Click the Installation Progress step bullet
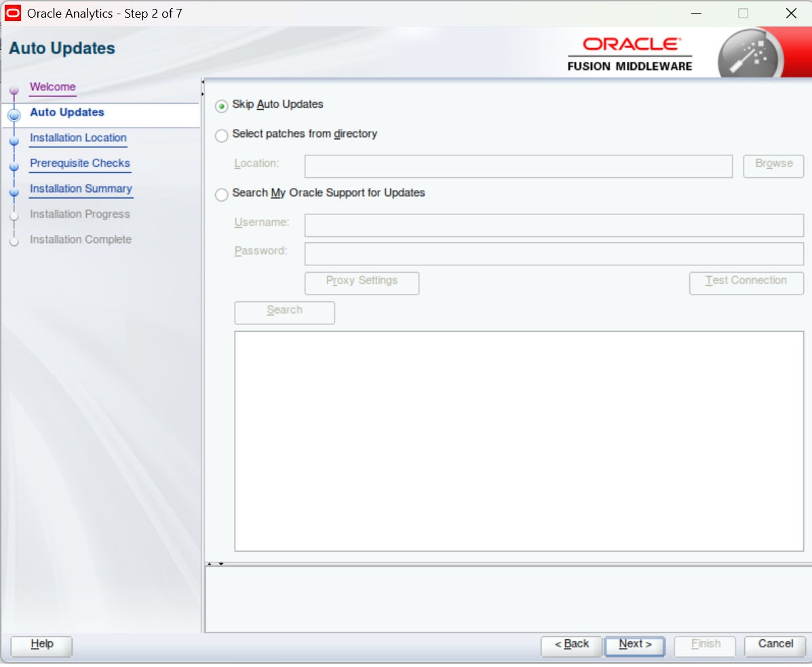The width and height of the screenshot is (812, 667). coord(14,217)
